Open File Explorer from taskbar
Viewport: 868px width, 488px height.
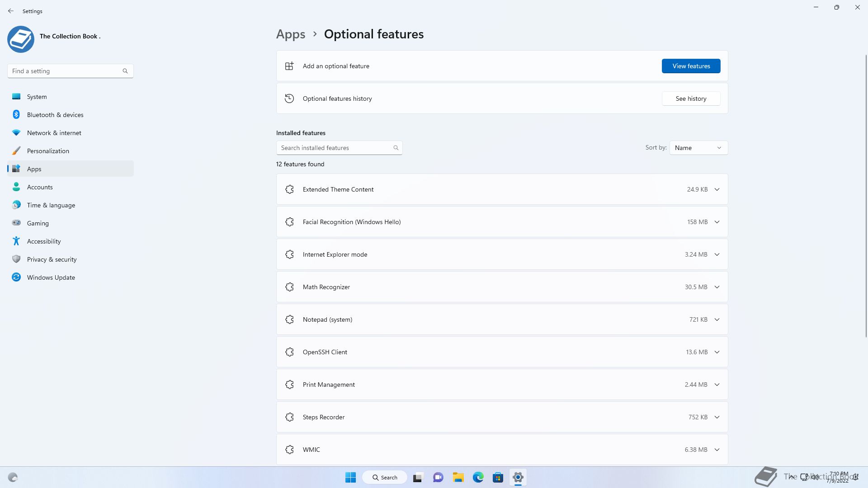458,477
